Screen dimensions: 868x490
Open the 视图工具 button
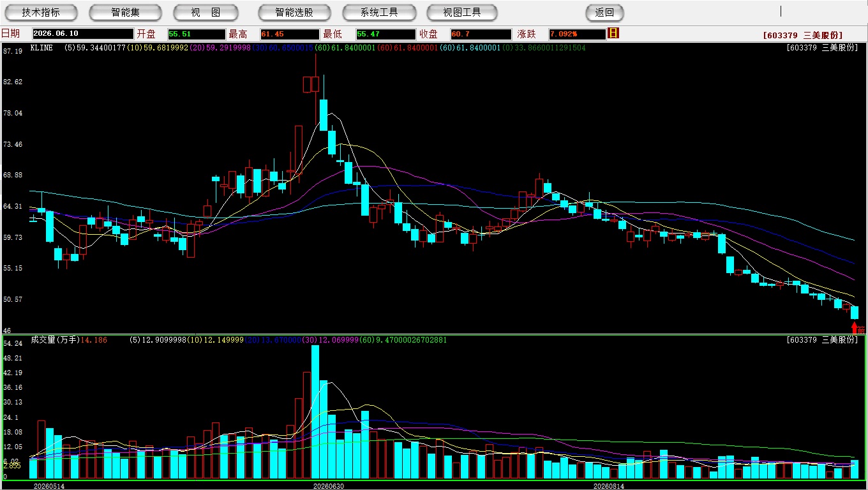coord(462,12)
